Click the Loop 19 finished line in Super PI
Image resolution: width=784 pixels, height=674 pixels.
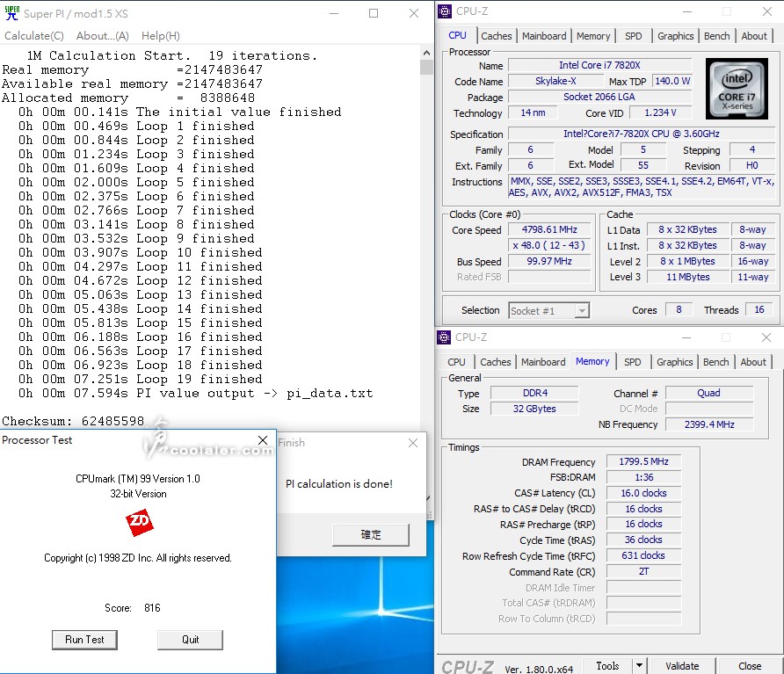click(140, 379)
